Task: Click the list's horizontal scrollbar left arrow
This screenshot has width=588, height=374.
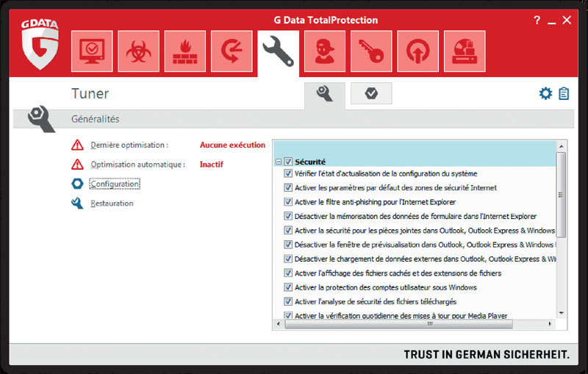Action: coord(279,324)
